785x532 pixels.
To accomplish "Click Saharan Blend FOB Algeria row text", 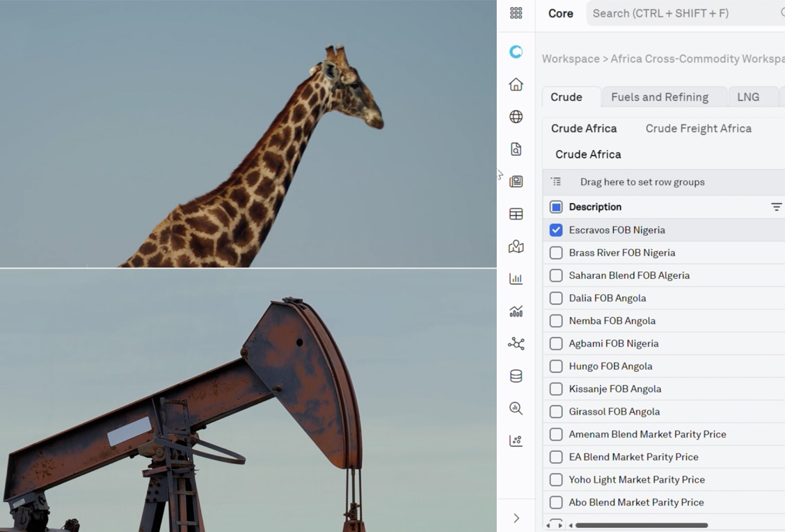I will point(629,275).
